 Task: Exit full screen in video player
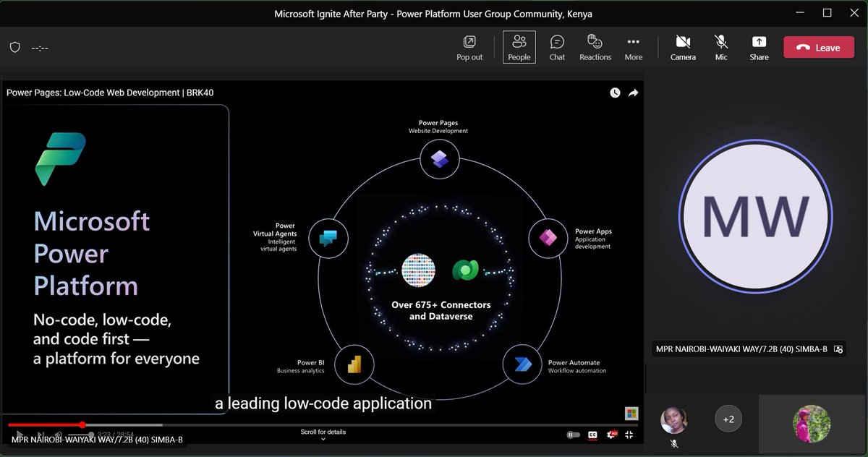point(629,435)
